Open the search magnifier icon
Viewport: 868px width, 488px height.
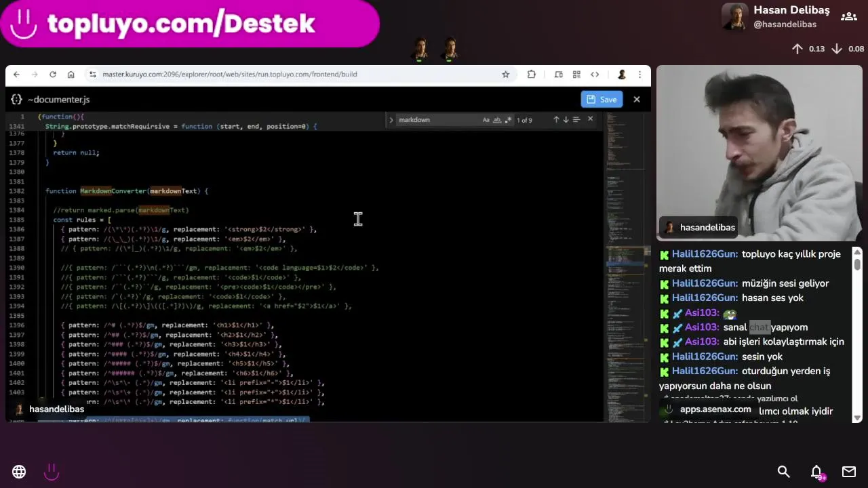click(x=784, y=472)
